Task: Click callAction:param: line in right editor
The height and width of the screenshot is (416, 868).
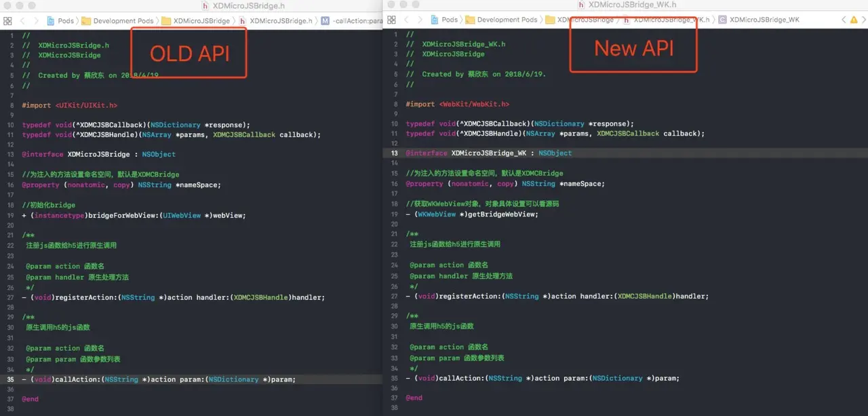Action: pyautogui.click(x=542, y=378)
